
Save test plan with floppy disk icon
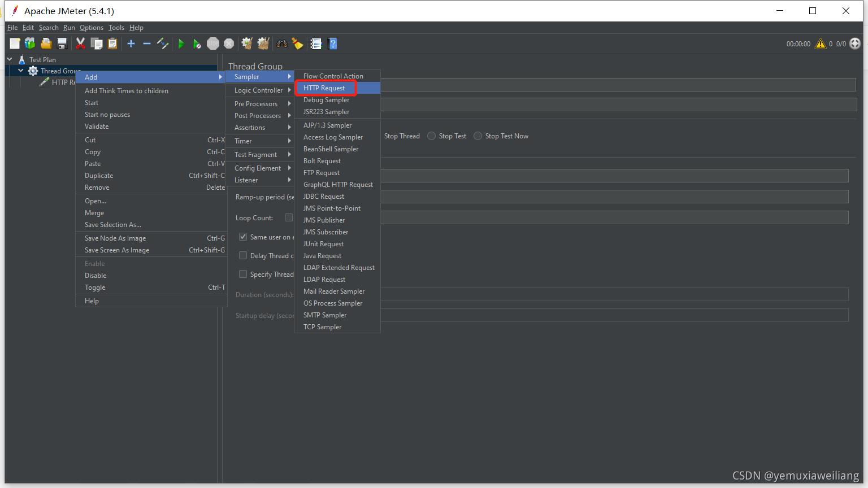pos(62,43)
